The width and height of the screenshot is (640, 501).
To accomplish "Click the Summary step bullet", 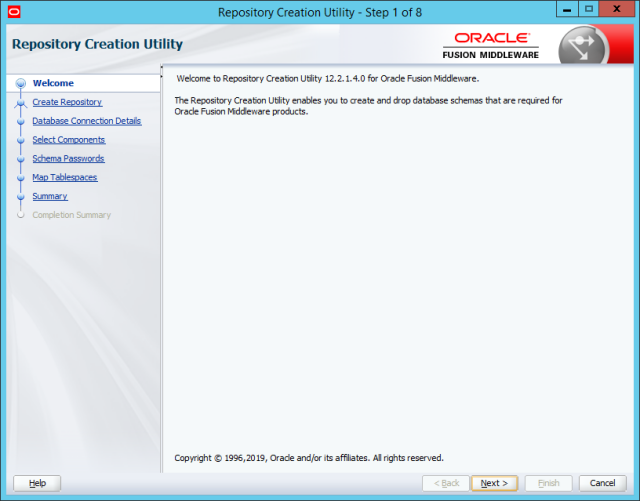I will [21, 196].
